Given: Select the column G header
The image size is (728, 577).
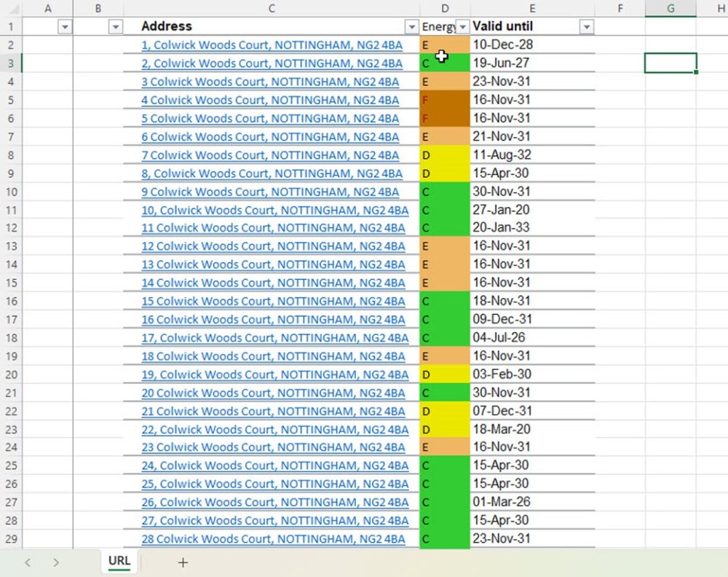Looking at the screenshot, I should [670, 8].
